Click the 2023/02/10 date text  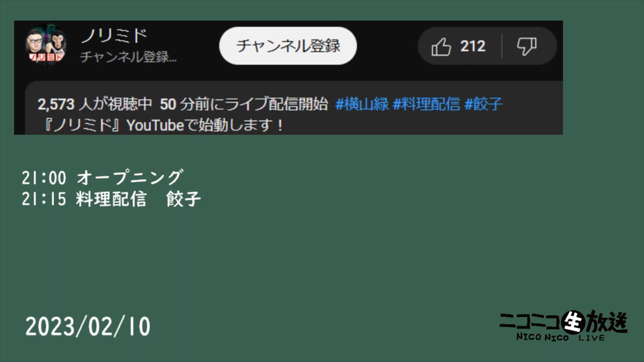(x=88, y=326)
